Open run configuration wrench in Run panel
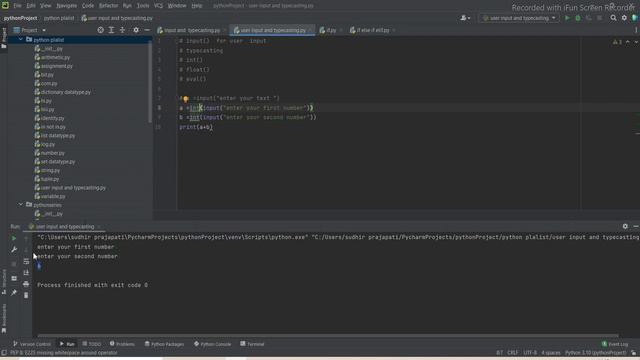The image size is (640, 360). [x=14, y=249]
